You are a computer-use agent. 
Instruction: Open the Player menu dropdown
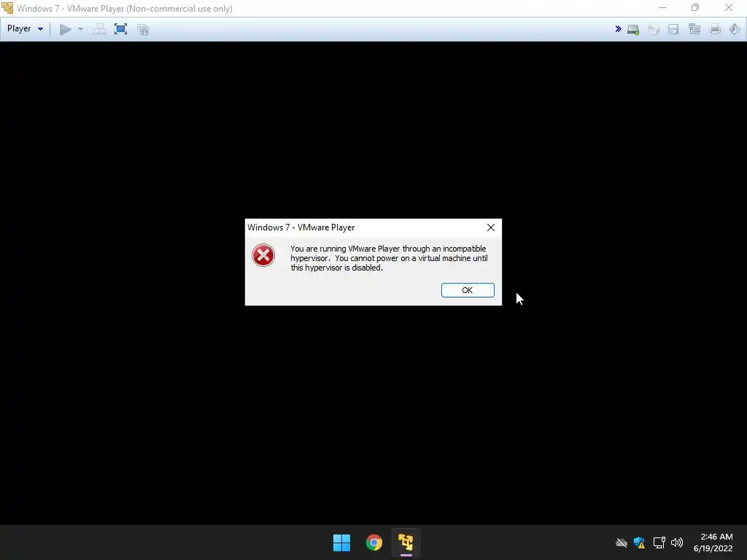[25, 28]
